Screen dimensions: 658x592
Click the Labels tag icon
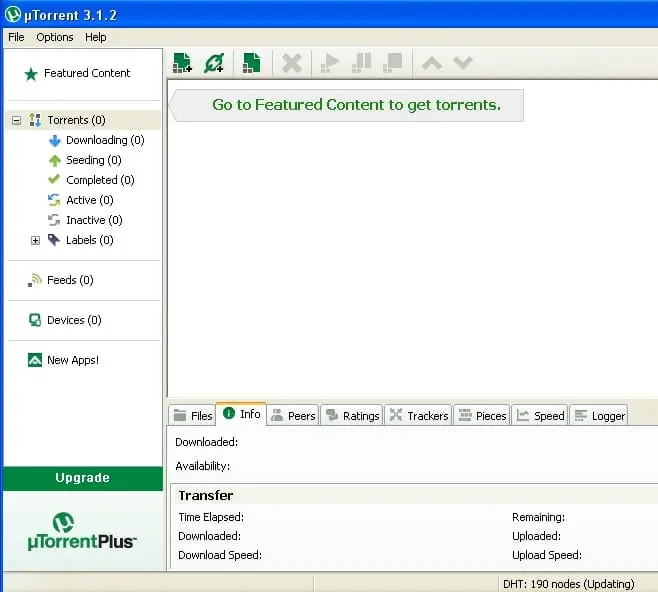[54, 240]
